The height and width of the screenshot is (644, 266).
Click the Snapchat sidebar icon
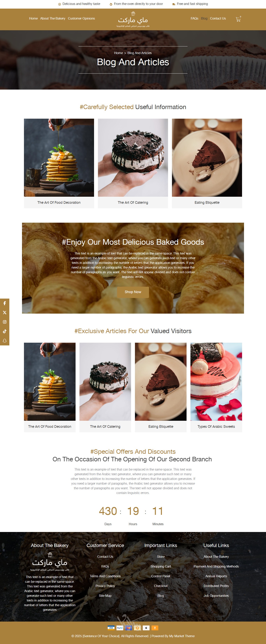[x=4, y=341]
